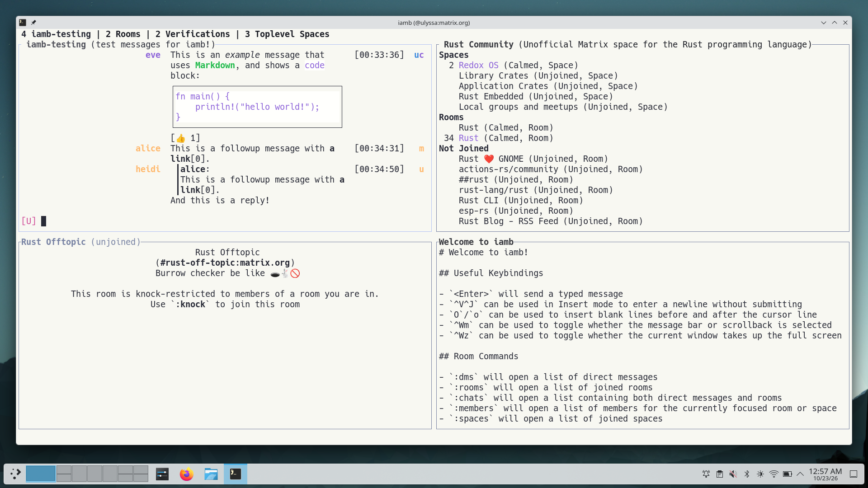Switch to the first virtual desktop in pager
Screen dimensions: 868x488
coord(41,474)
